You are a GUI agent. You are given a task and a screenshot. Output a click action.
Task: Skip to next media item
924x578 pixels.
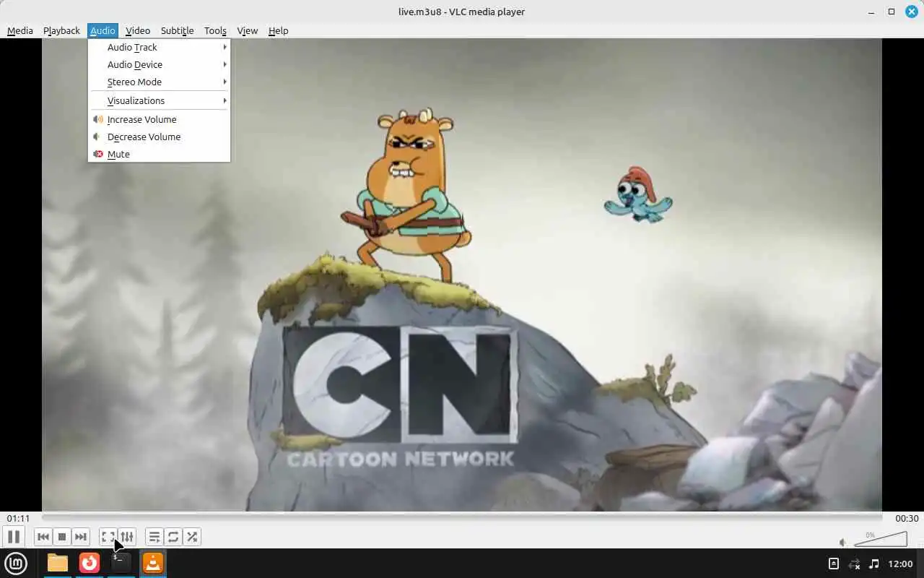tap(81, 537)
